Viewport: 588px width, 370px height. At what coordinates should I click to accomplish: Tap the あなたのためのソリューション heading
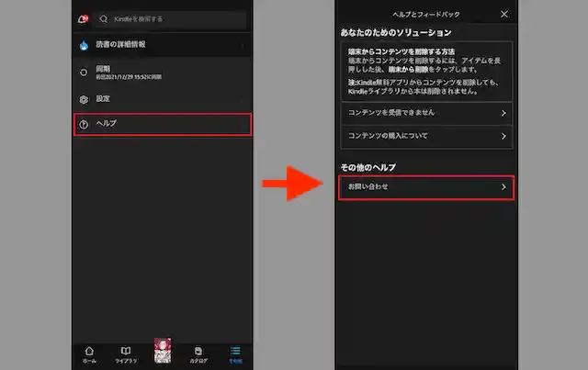[x=396, y=33]
